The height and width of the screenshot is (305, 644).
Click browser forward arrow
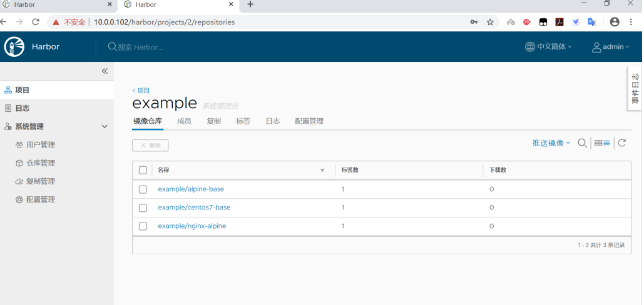point(19,22)
